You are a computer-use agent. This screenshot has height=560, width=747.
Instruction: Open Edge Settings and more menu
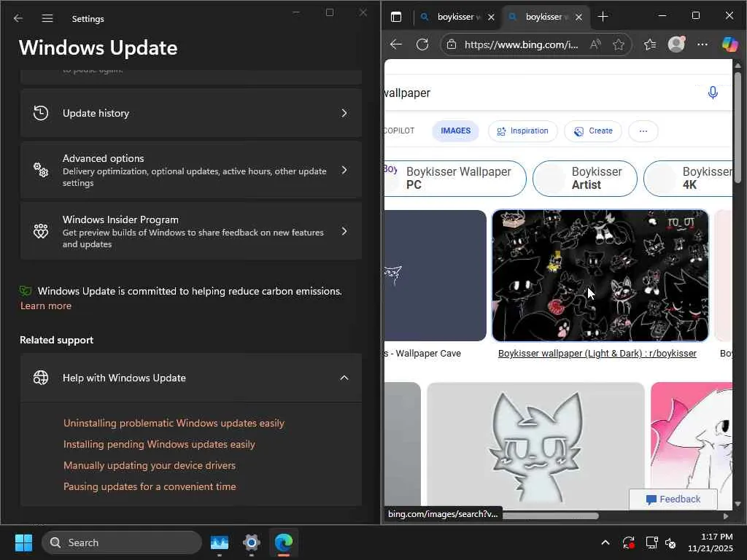pos(703,44)
